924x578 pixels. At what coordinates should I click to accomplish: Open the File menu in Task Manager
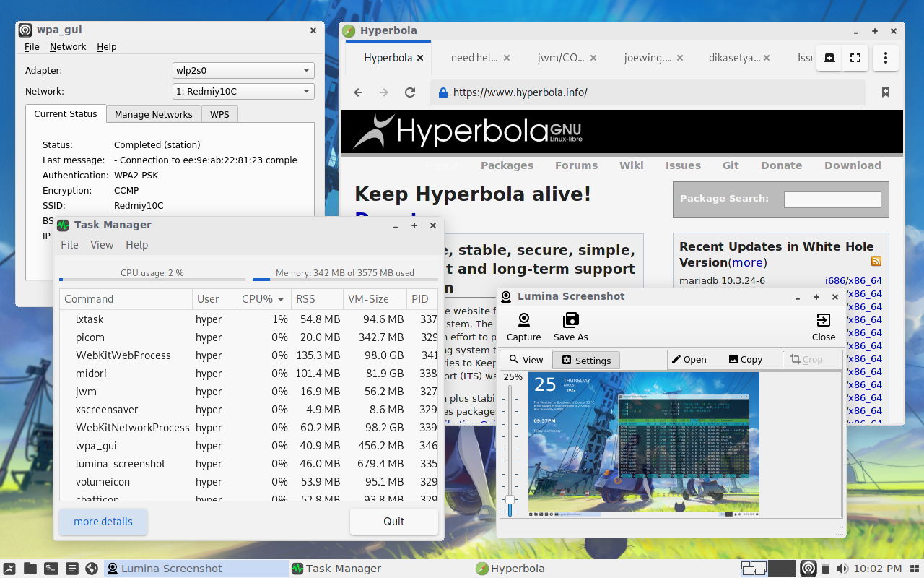(69, 245)
